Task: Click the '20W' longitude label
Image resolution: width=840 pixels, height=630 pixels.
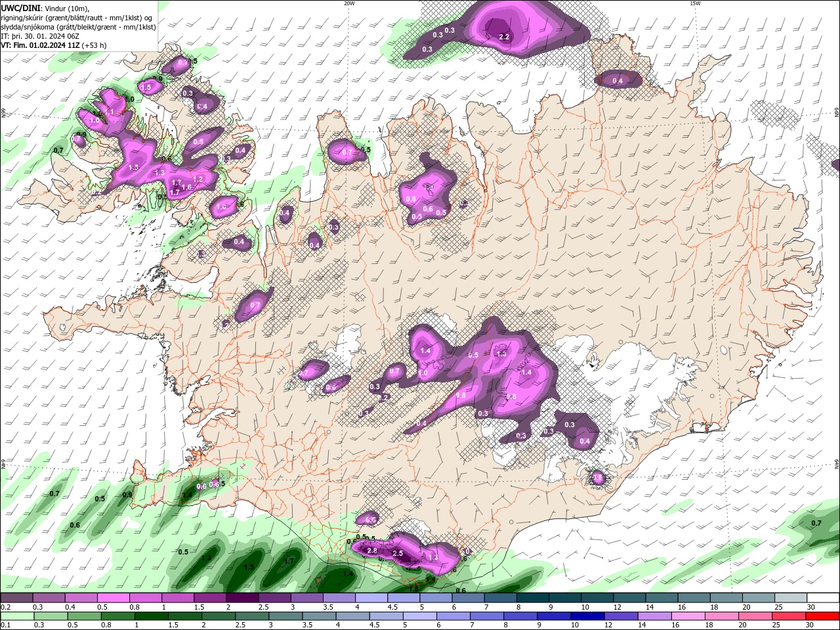Action: click(x=349, y=3)
